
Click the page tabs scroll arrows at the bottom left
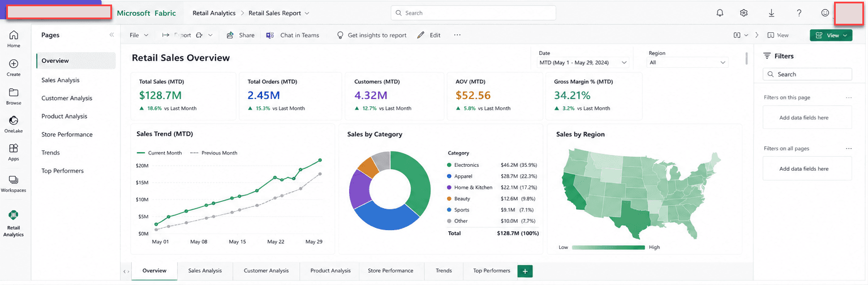point(126,272)
